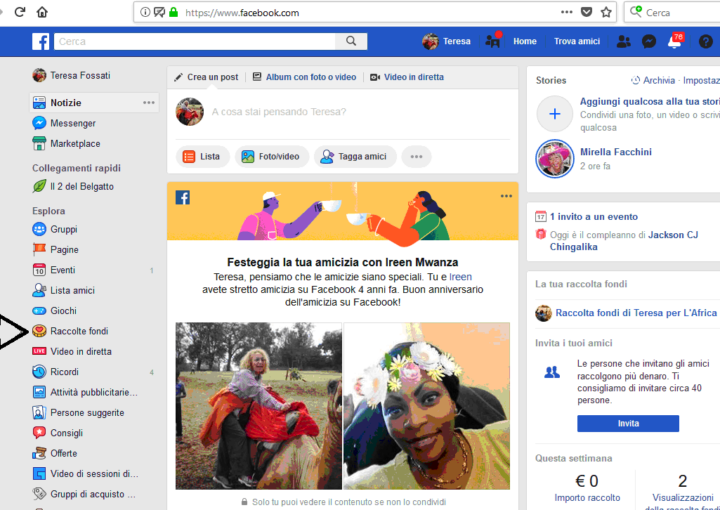720x510 pixels.
Task: Open options menu next to Notizie
Action: point(149,103)
